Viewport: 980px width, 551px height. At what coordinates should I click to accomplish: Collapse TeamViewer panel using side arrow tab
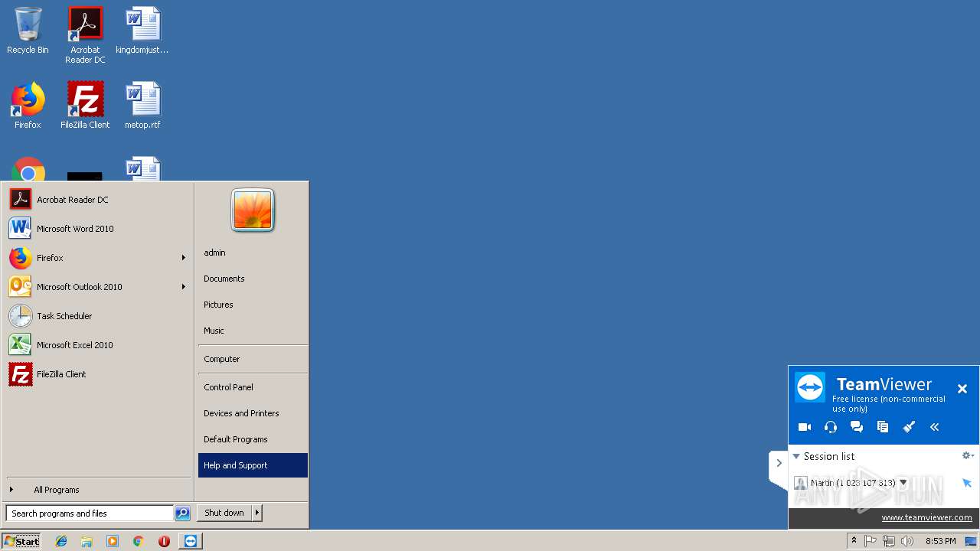click(779, 463)
